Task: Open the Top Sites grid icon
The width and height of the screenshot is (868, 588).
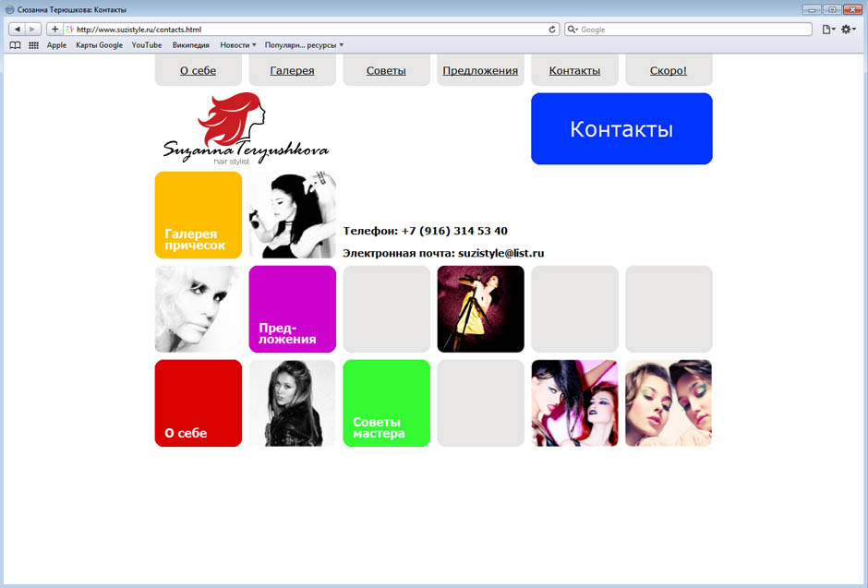Action: 34,45
